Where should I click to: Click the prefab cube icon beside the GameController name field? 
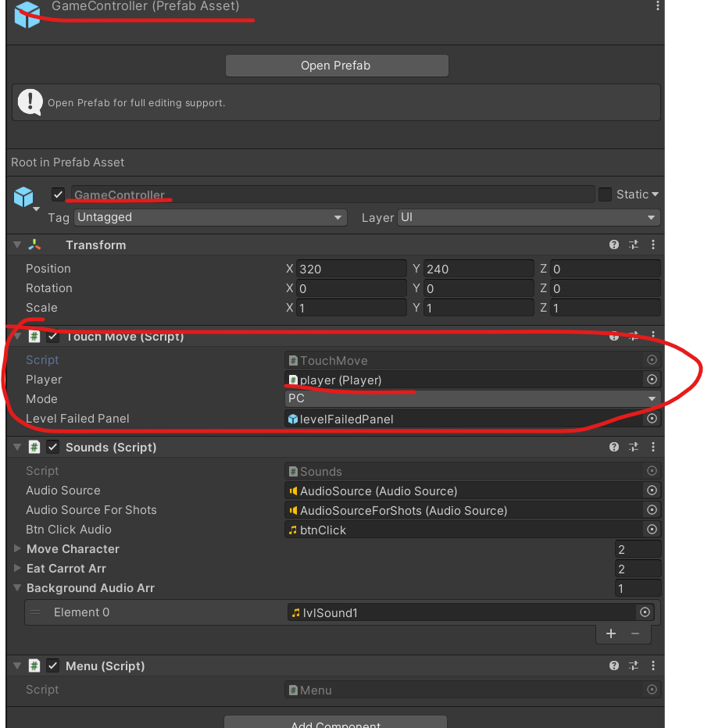click(23, 196)
